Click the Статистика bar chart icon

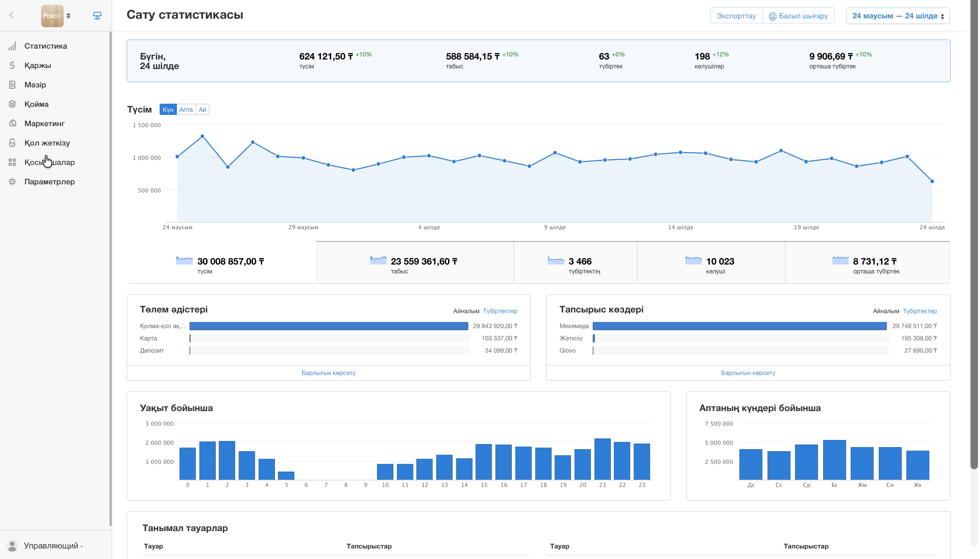(x=12, y=46)
